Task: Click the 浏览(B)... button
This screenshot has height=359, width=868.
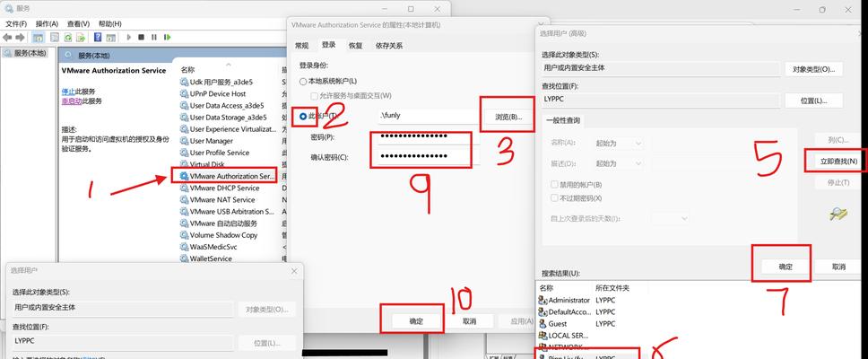Action: (508, 117)
